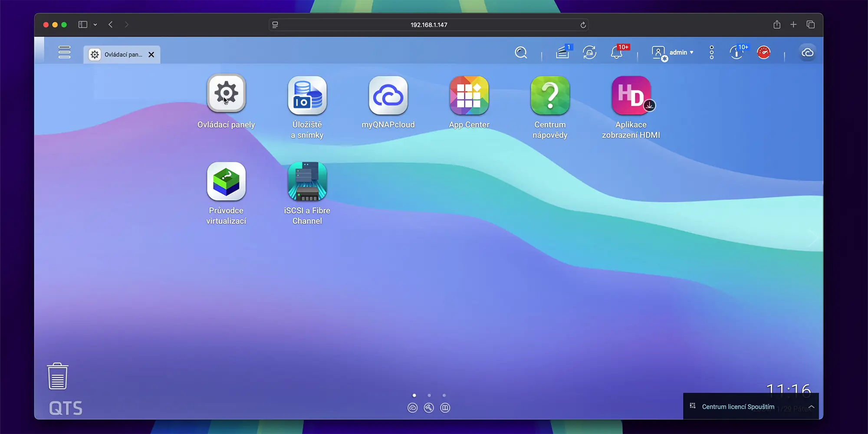Open the desktop trash bin
The height and width of the screenshot is (434, 868).
(x=57, y=376)
